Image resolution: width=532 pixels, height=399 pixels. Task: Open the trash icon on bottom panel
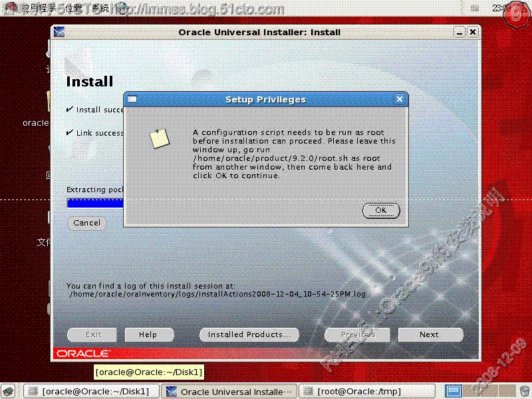tap(525, 391)
